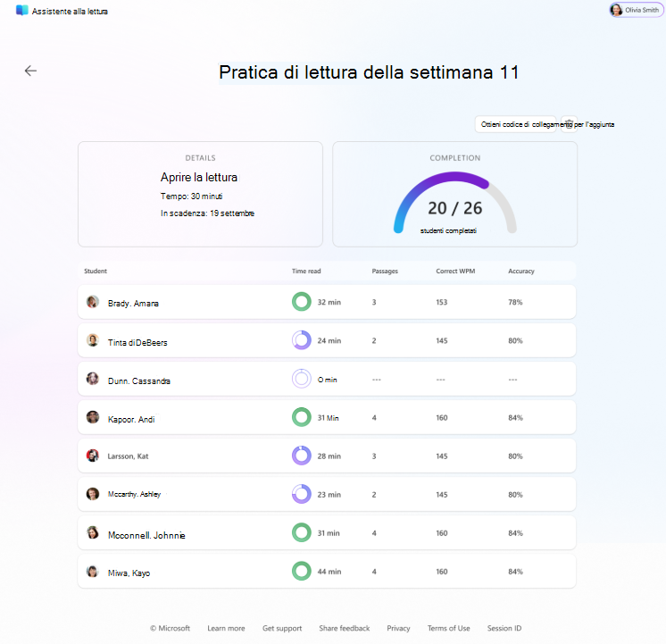Open the Assistente alla lettura app logo
The width and height of the screenshot is (666, 644).
(x=21, y=11)
